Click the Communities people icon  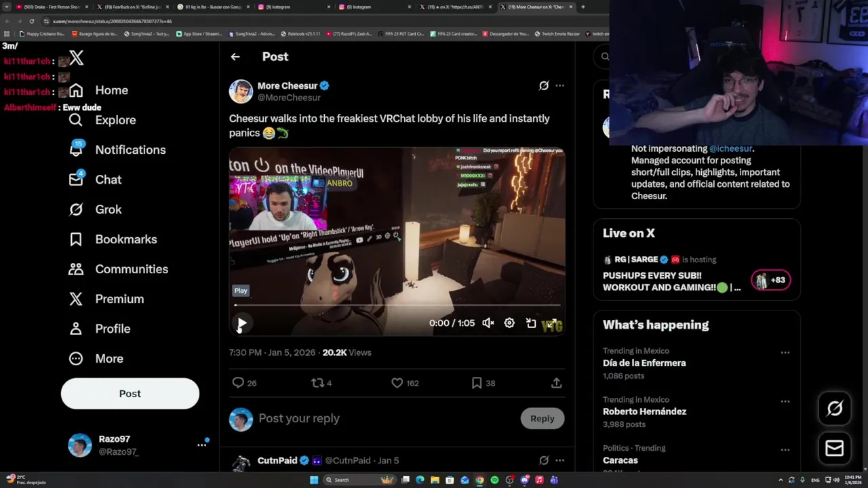pyautogui.click(x=76, y=269)
